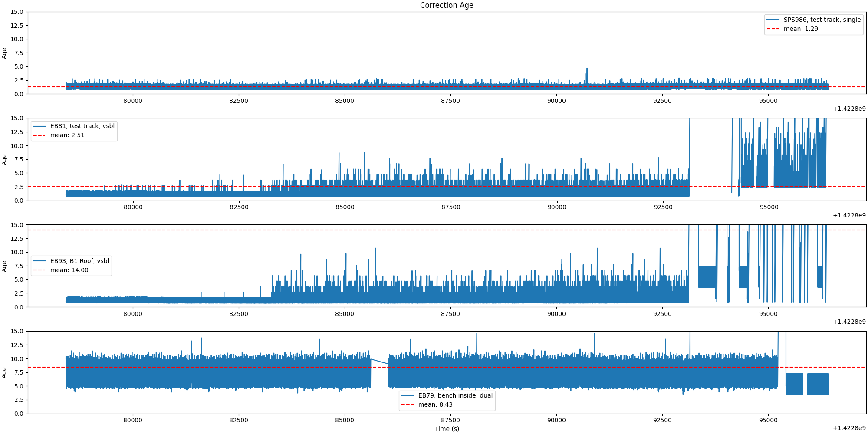Click the "mean: 8.43" legend label
868x434 pixels.
pos(435,404)
